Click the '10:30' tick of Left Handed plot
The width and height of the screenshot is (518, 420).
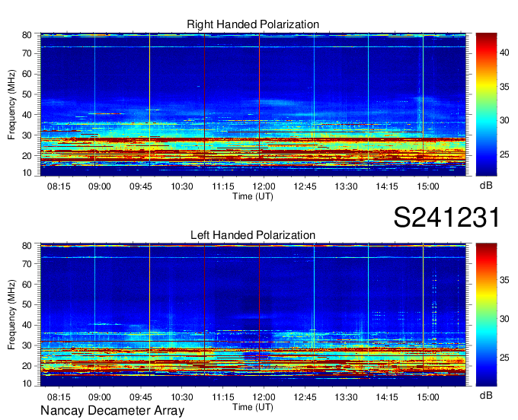pos(182,397)
